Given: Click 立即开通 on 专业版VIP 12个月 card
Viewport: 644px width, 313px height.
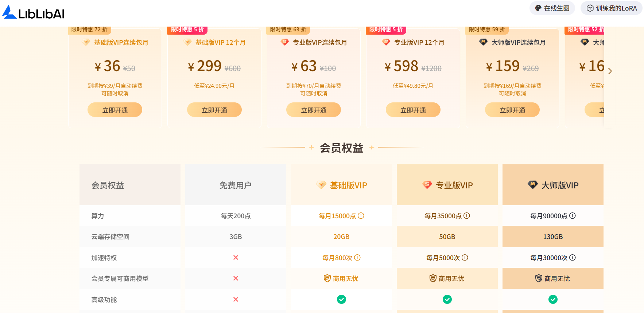Looking at the screenshot, I should pos(413,110).
